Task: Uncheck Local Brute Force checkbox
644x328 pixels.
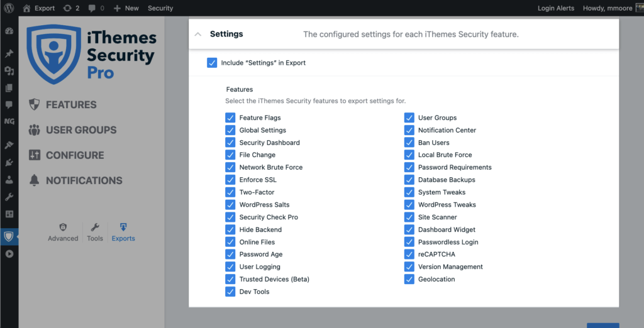Action: (409, 155)
